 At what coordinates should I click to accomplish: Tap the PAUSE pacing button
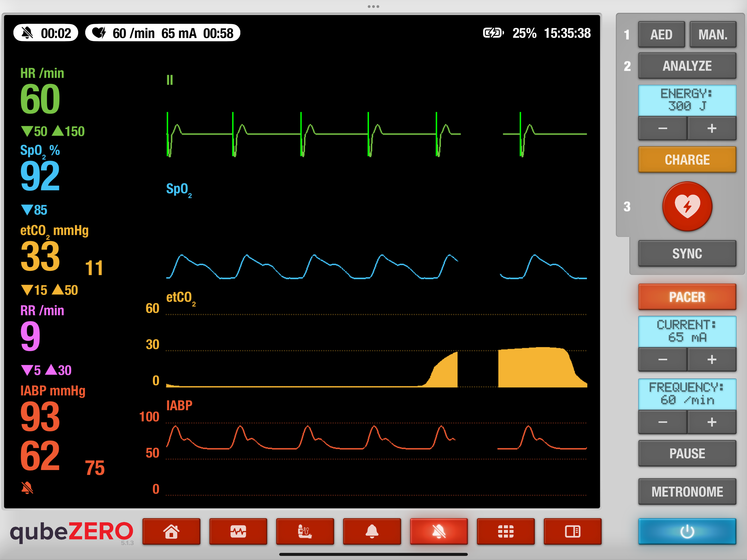pos(687,453)
